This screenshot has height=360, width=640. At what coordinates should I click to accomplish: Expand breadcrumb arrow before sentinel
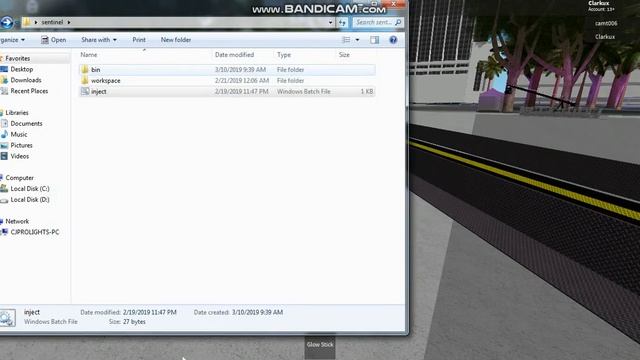tap(36, 22)
